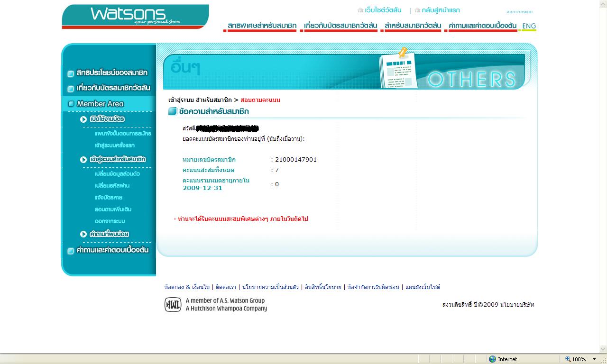Open footer link นโยบายความเป็นส่วนตัว
Viewport: 607px width, 364px height.
pyautogui.click(x=270, y=287)
